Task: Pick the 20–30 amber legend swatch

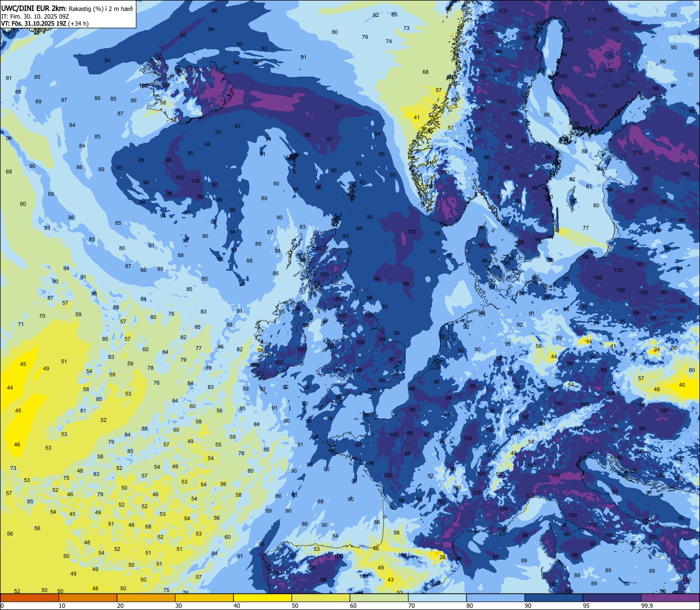Action: click(146, 597)
